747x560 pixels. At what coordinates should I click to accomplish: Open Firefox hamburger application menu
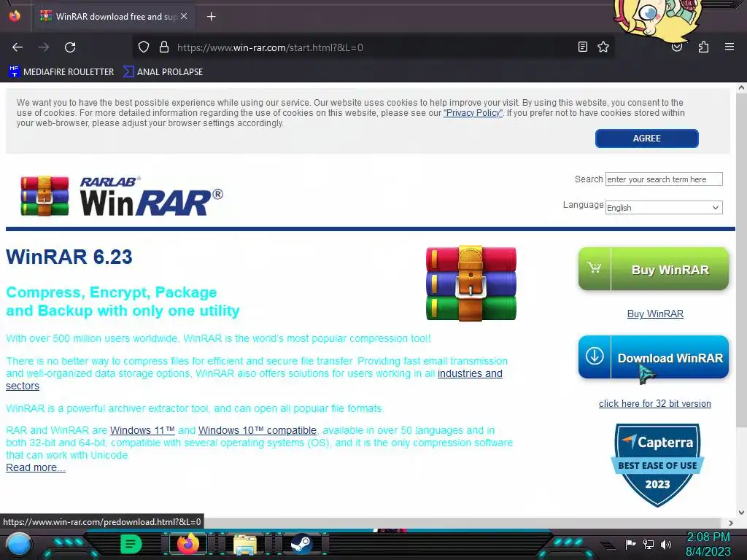click(x=729, y=47)
